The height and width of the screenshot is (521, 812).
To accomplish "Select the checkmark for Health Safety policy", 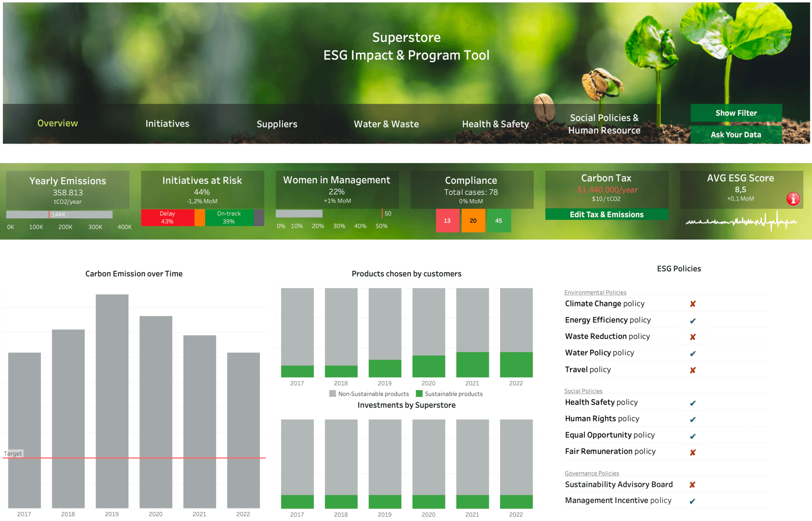I will click(x=693, y=403).
